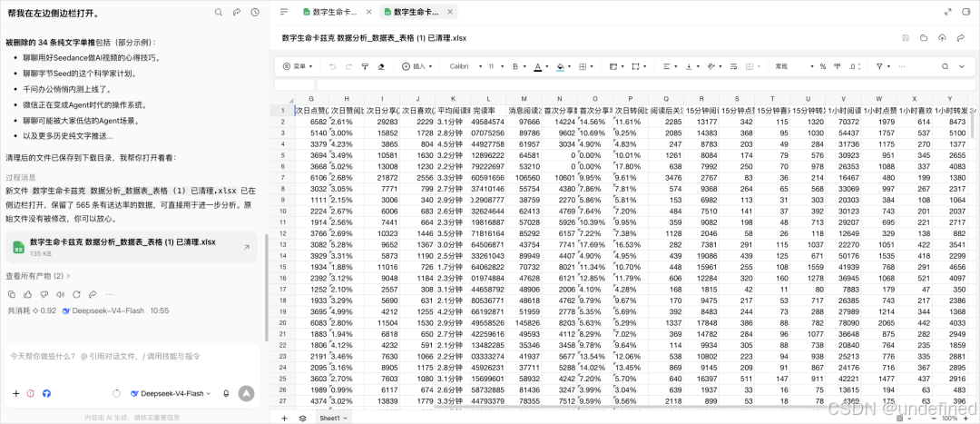This screenshot has width=980, height=424.
Task: Open more reply actions ellipsis
Action: (109, 294)
